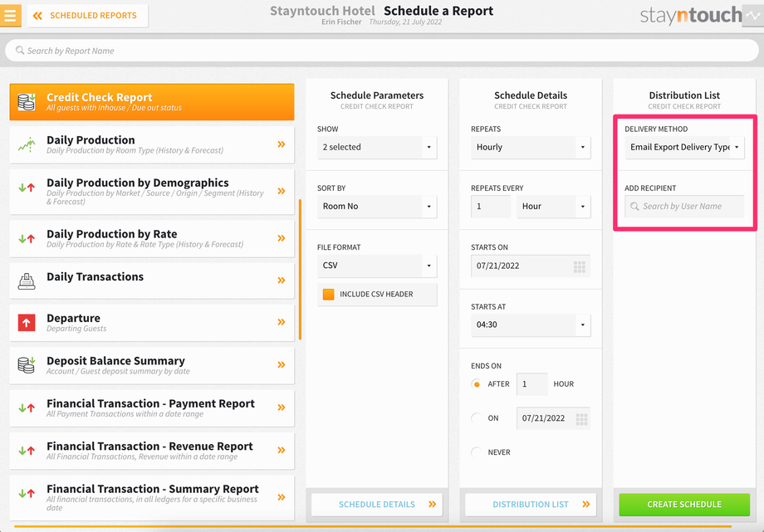
Task: Click the activity pulse icon at top right
Action: 753,16
